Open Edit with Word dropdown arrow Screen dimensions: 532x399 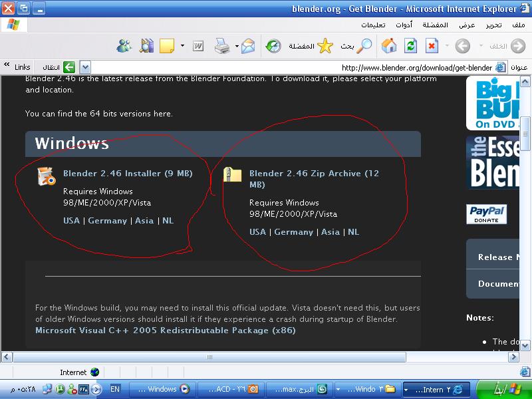182,45
